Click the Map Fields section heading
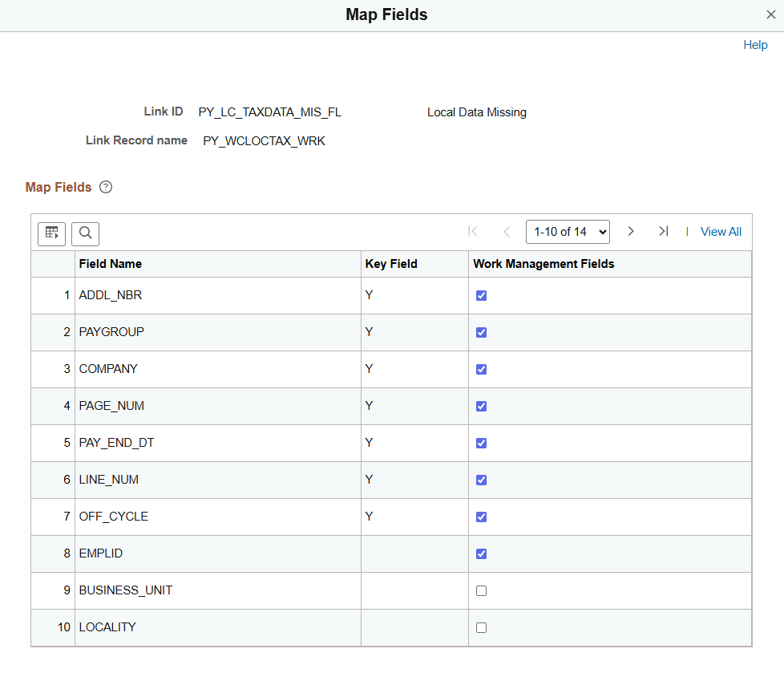 tap(59, 187)
